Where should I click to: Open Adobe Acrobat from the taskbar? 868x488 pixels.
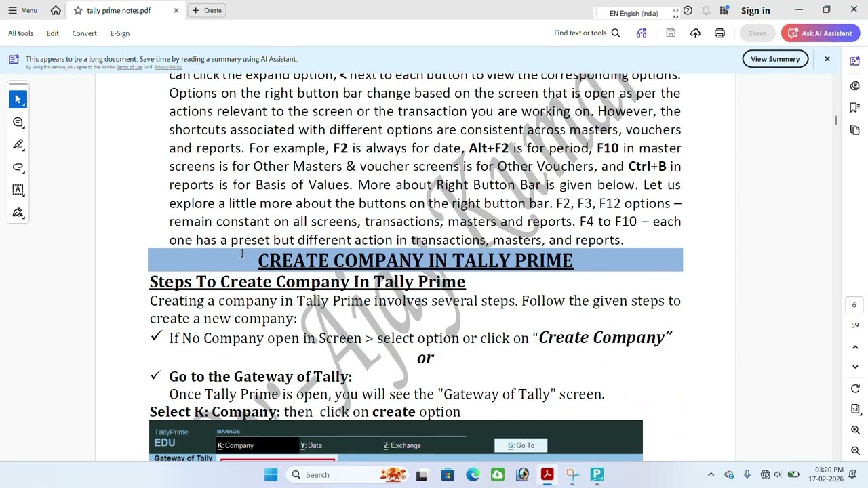tap(547, 474)
